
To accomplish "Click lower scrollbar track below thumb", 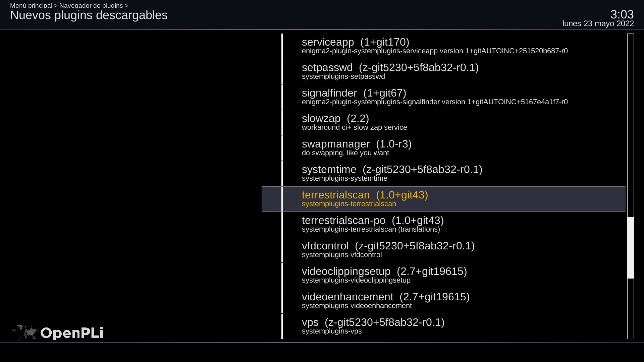I will (631, 308).
